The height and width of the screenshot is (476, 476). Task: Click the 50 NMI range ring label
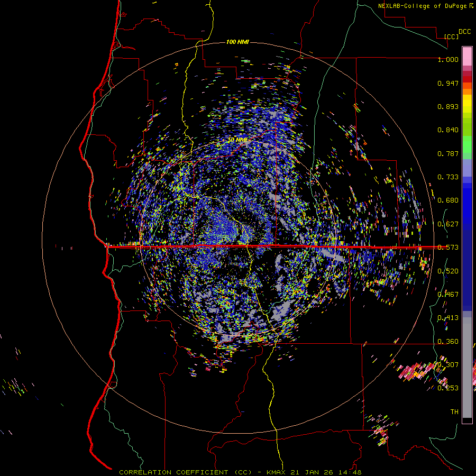click(x=237, y=140)
